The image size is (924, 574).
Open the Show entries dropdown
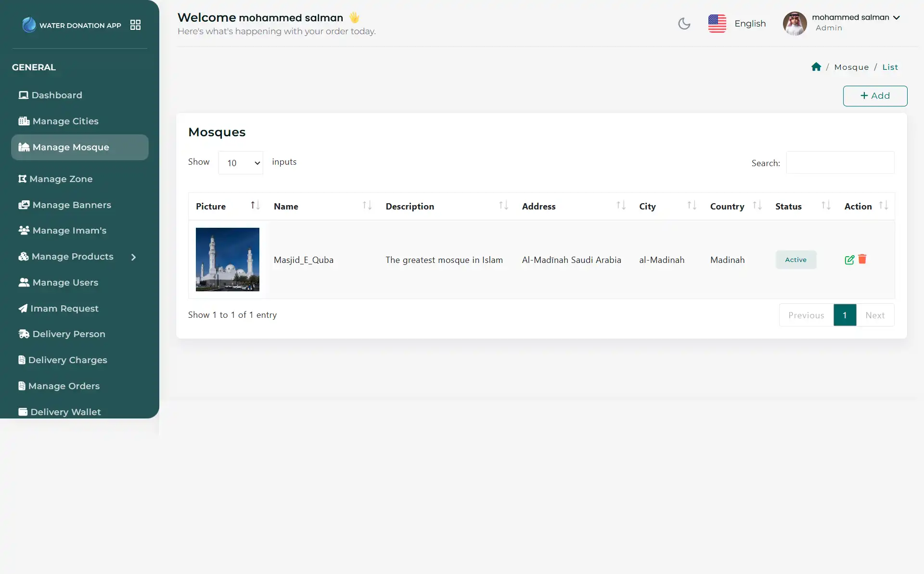(x=241, y=163)
